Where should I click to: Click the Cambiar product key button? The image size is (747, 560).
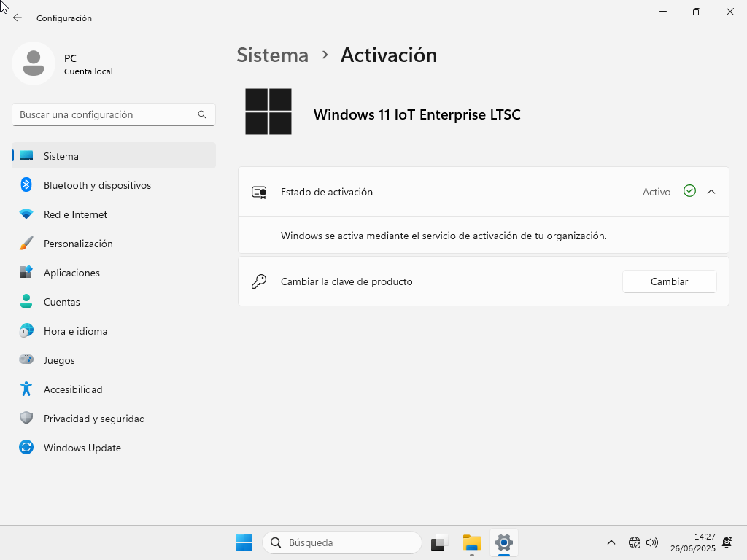pos(669,281)
